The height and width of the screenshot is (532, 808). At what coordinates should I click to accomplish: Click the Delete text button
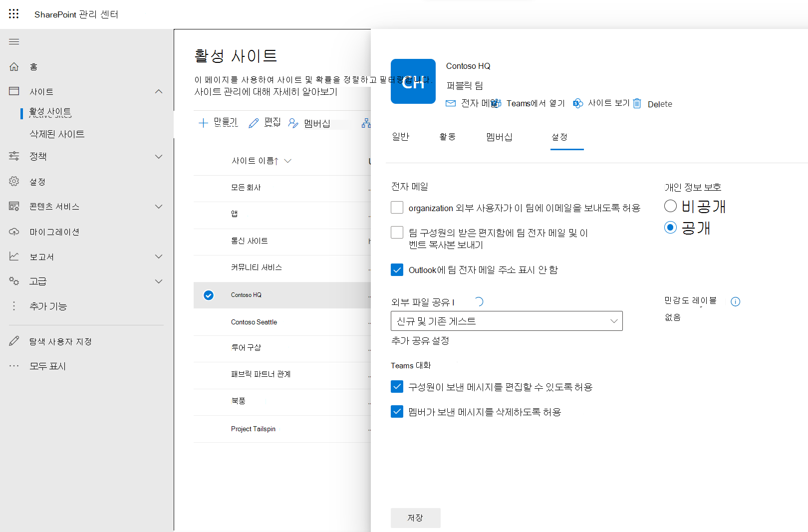[x=660, y=104]
